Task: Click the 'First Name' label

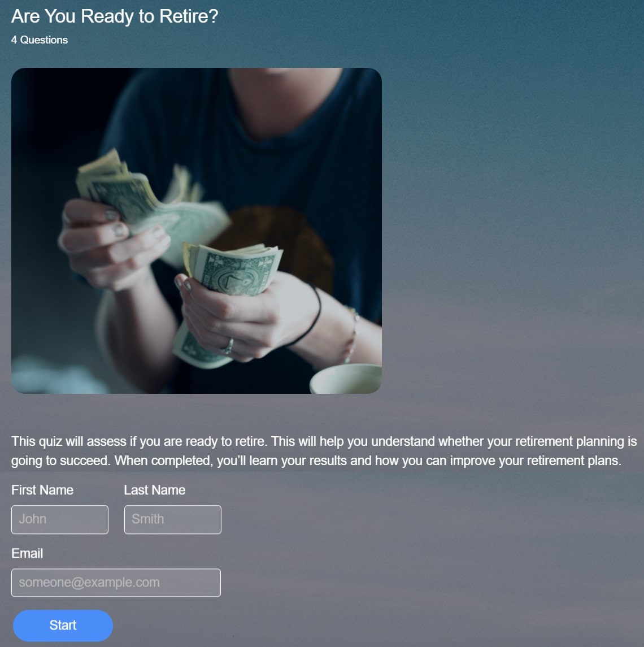Action: pyautogui.click(x=42, y=490)
